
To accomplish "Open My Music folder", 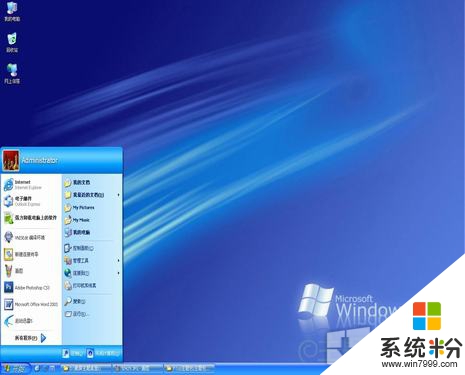I will (92, 220).
